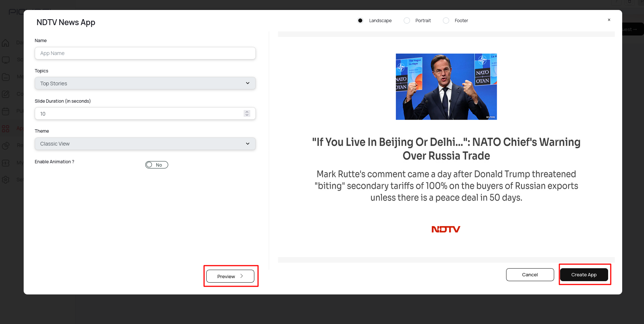
Task: Click the Create App button
Action: [x=584, y=274]
